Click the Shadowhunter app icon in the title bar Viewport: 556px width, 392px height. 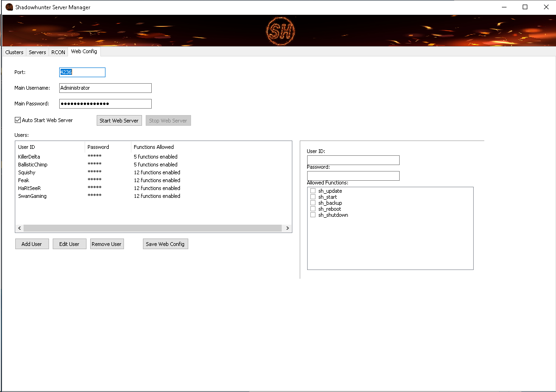coord(9,7)
